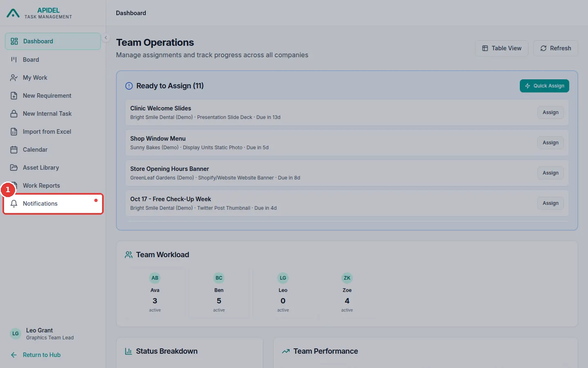588x368 pixels.
Task: Click the Notifications bell icon
Action: 14,204
